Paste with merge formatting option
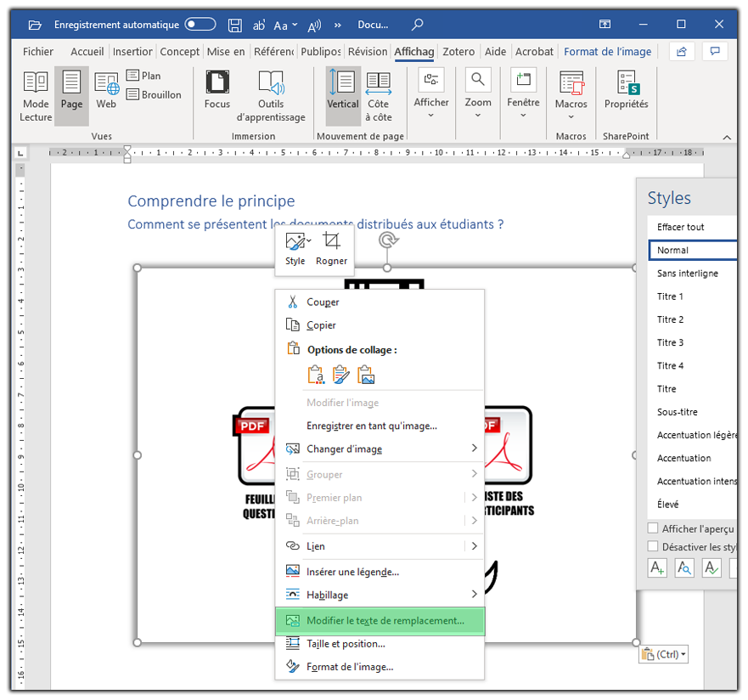Screen dimensions: 748x700 point(340,375)
